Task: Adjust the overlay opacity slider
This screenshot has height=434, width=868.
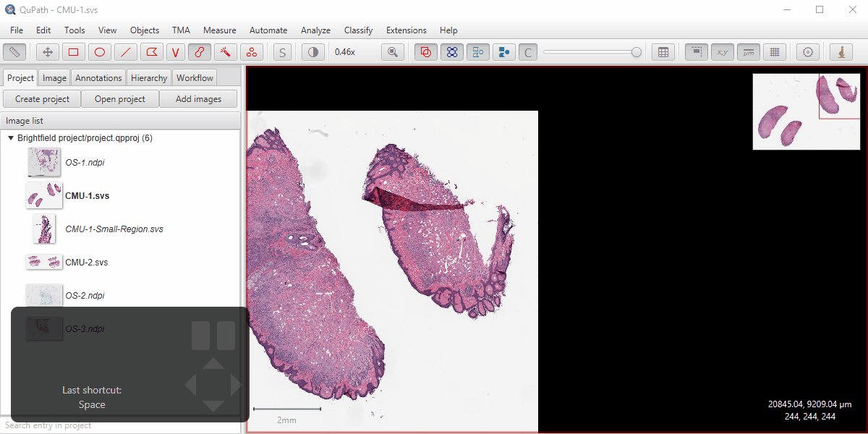Action: (x=592, y=52)
